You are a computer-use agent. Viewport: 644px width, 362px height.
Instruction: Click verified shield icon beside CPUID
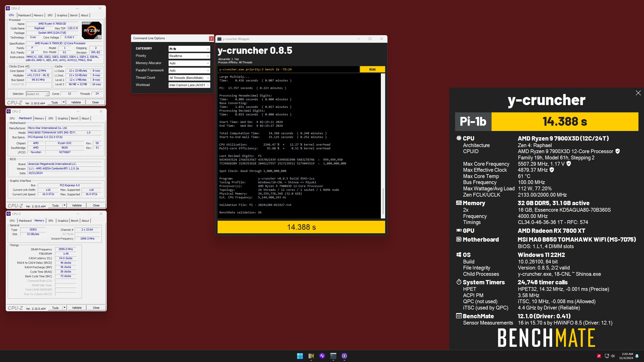(x=618, y=151)
